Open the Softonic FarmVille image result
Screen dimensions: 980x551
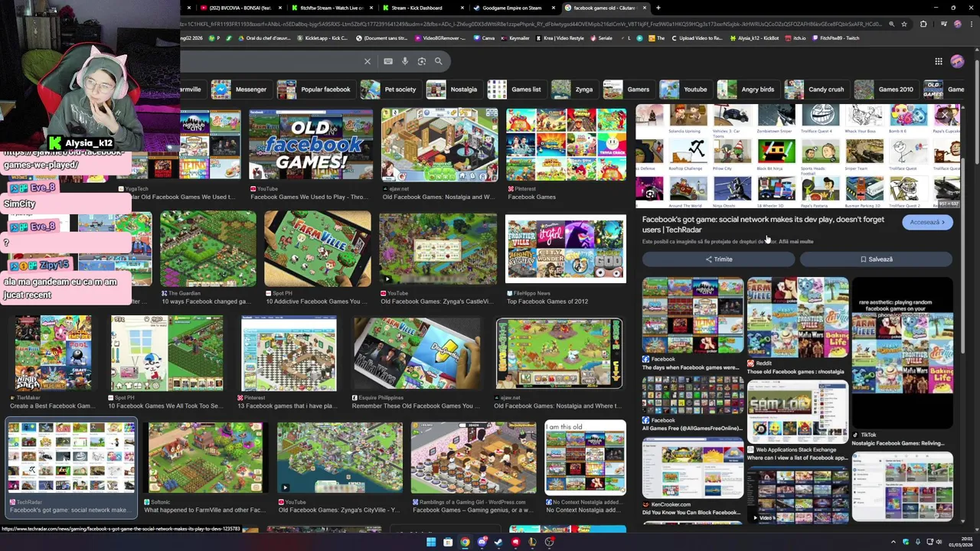(x=205, y=457)
